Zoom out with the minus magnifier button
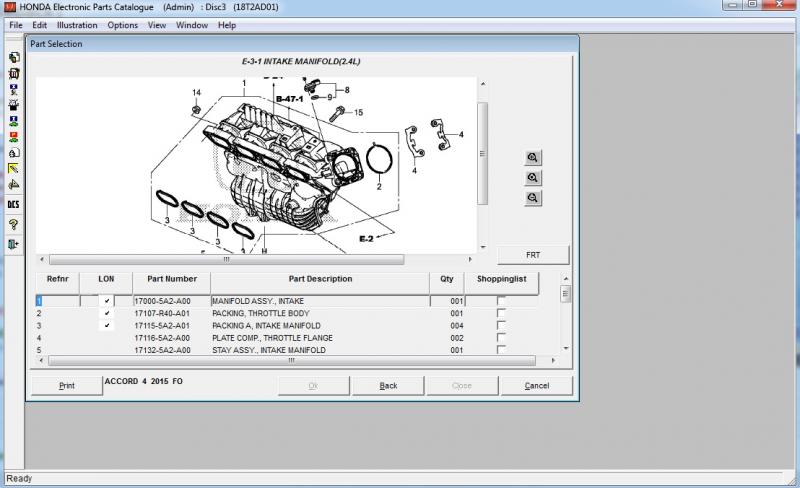800x488 pixels. coord(533,198)
